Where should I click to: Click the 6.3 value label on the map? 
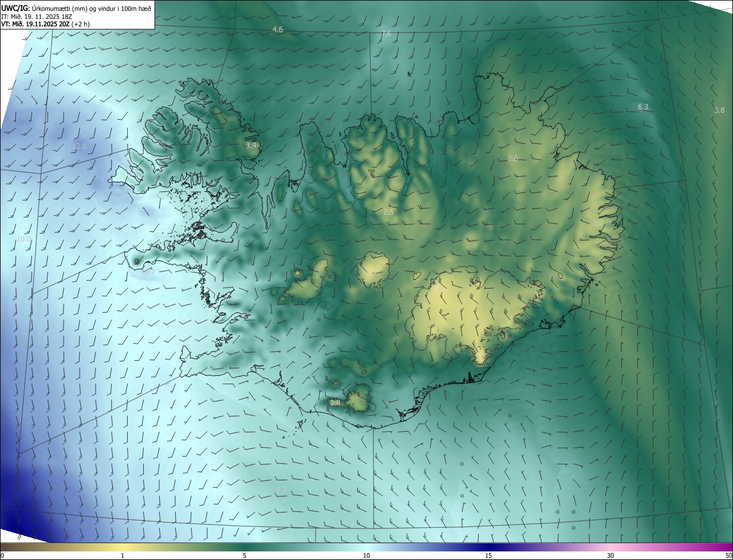click(x=643, y=107)
